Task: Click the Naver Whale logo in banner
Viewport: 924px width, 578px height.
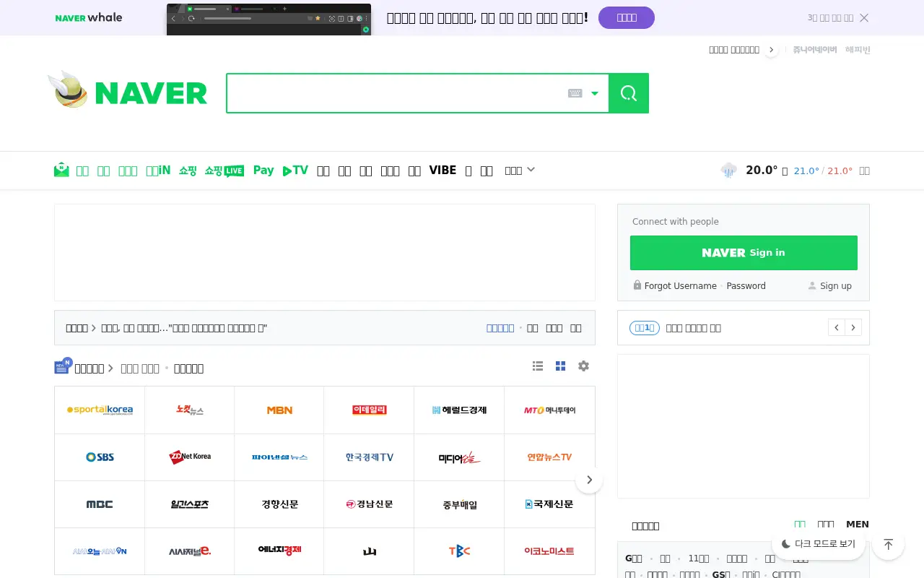Action: pos(89,17)
